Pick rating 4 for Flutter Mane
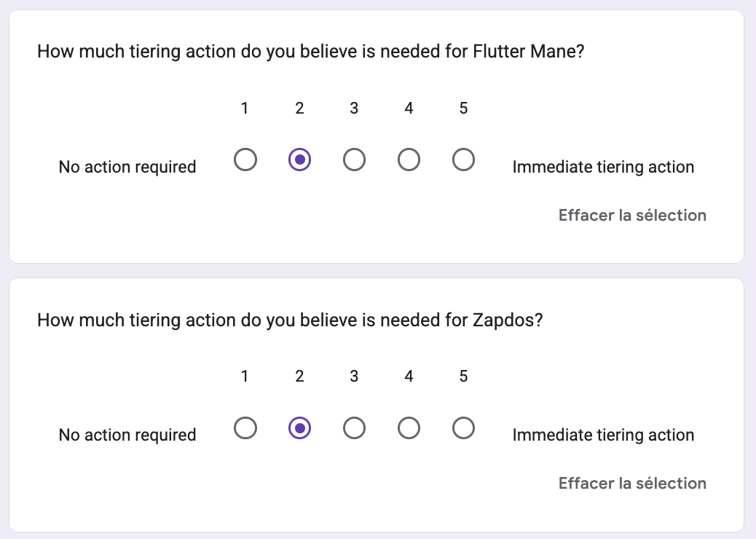This screenshot has width=756, height=539. coord(409,160)
